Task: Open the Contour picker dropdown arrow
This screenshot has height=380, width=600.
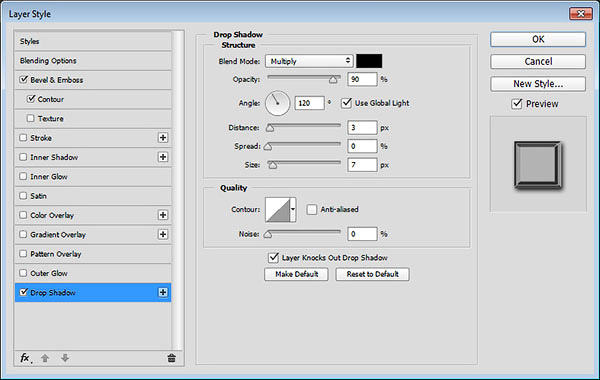Action: pos(293,209)
